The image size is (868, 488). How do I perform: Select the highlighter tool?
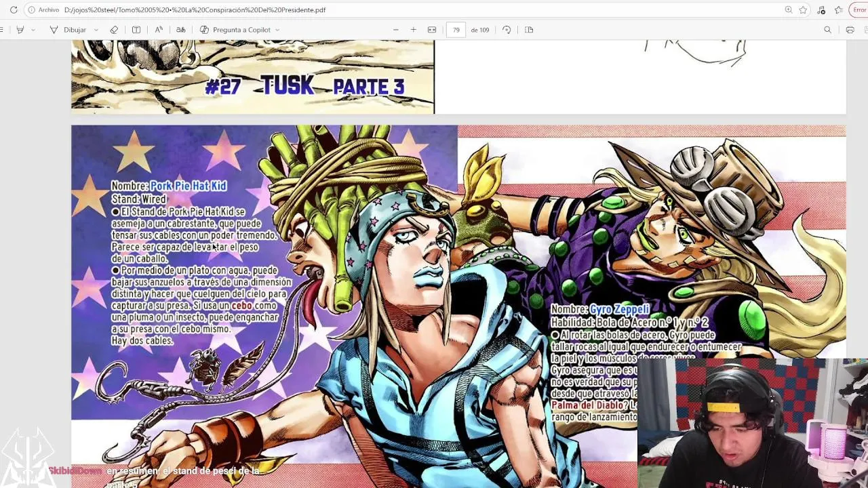tap(20, 30)
